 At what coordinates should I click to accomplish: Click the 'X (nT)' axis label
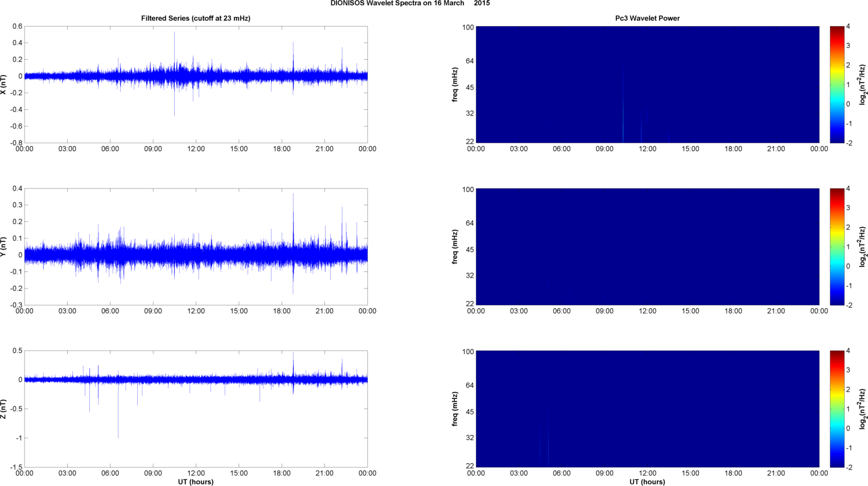[x=4, y=84]
